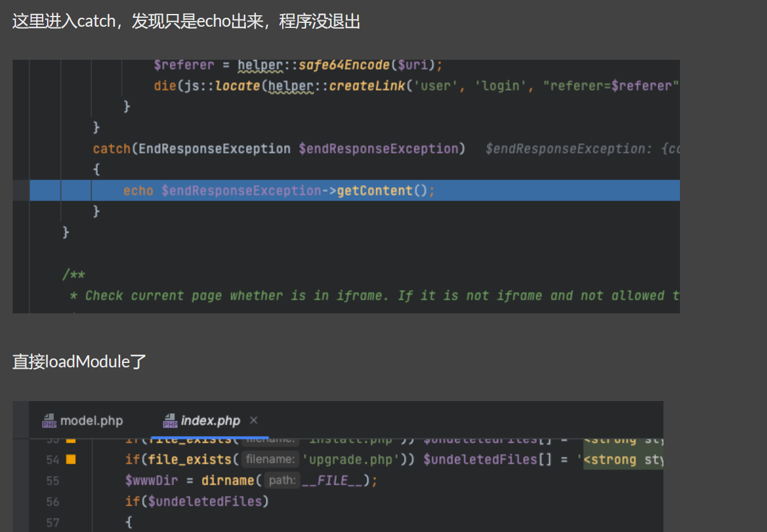
Task: Click the PHP file icon on index.php tab
Action: (x=170, y=421)
